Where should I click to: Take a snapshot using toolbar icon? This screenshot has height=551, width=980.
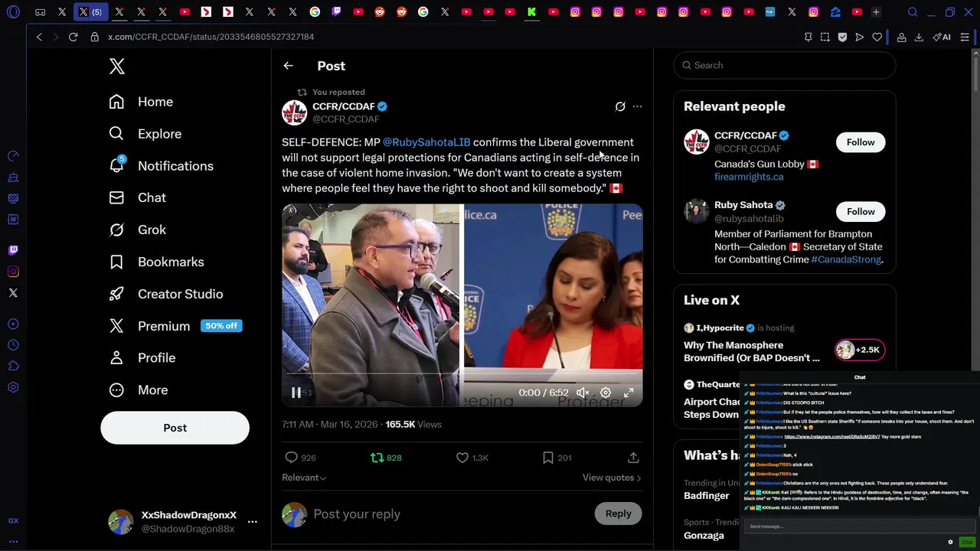tap(825, 37)
